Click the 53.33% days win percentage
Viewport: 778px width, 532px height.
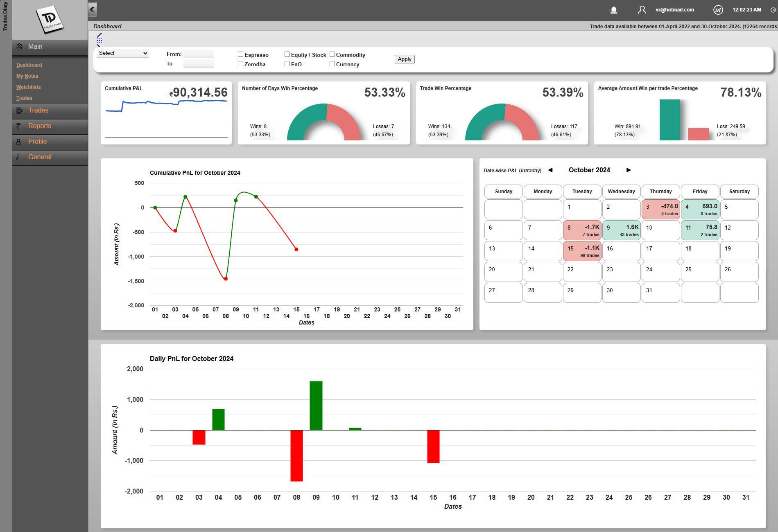384,92
